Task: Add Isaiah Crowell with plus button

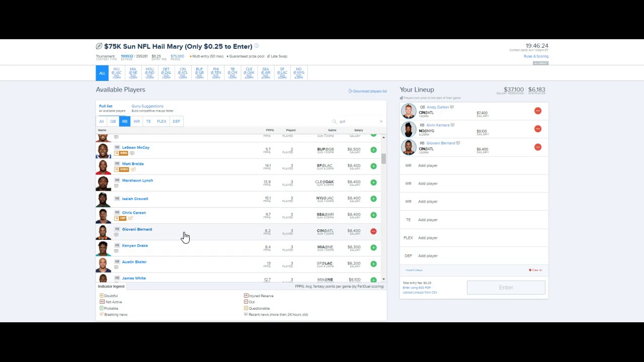Action: click(373, 199)
